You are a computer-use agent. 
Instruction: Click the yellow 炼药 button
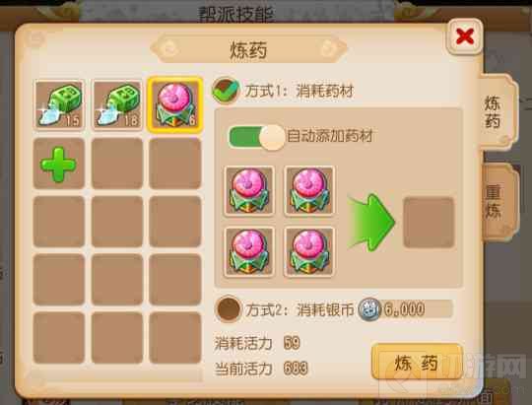(x=417, y=363)
